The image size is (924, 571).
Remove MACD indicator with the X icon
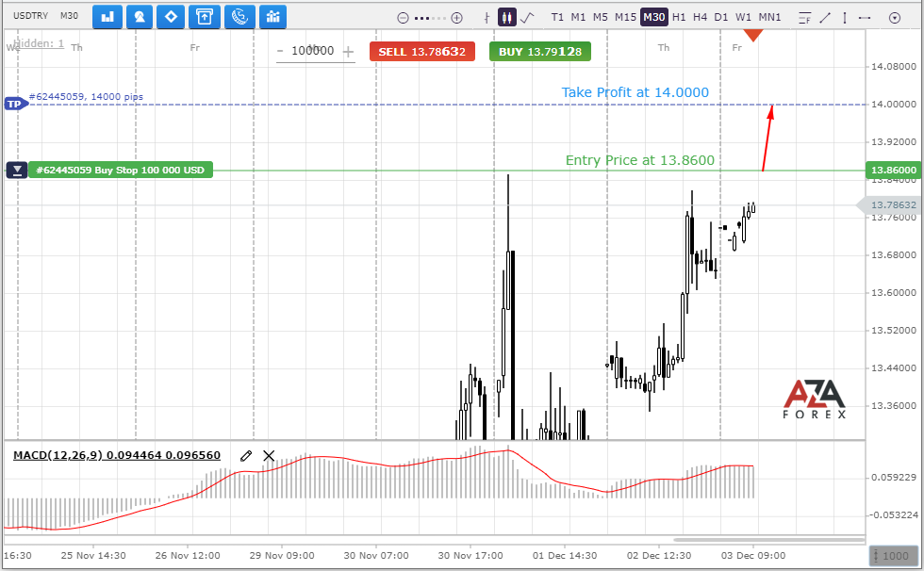[x=269, y=456]
